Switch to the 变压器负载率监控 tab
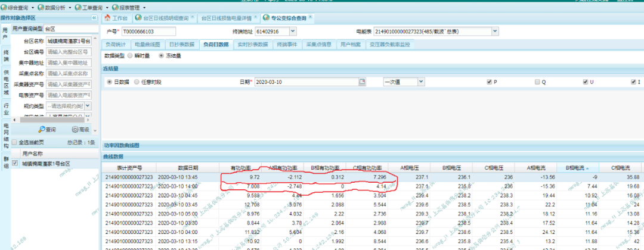Image resolution: width=644 pixels, height=250 pixels. pos(389,45)
